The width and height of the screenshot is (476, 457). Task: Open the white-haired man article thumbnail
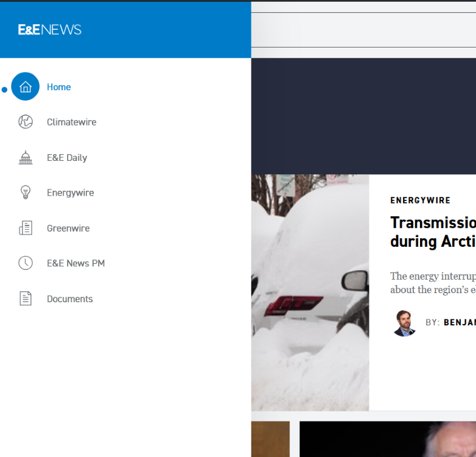(x=388, y=439)
